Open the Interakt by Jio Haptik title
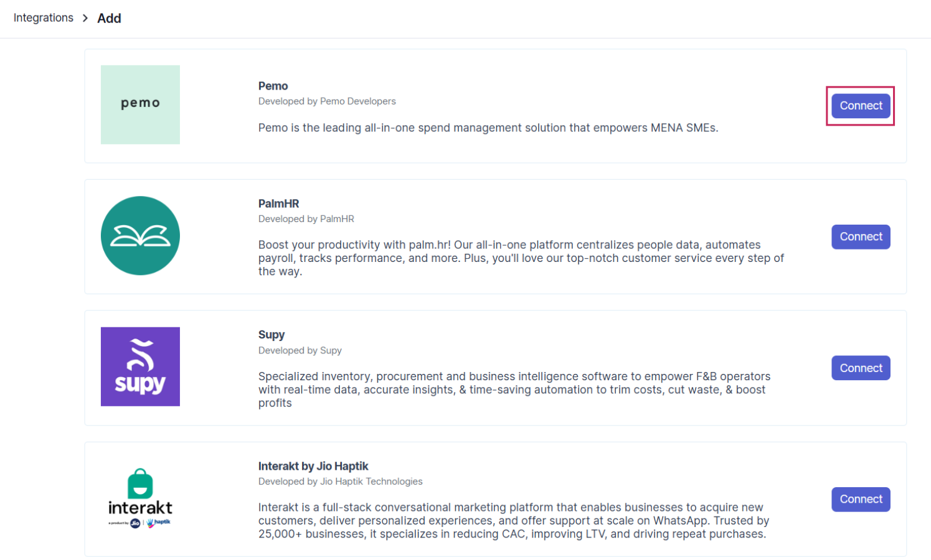The width and height of the screenshot is (931, 560). (x=313, y=466)
